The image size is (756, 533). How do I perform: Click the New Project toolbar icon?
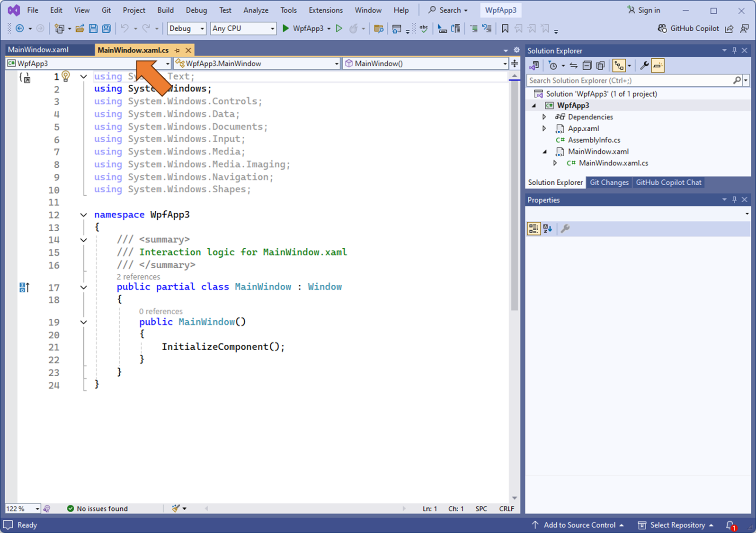[x=59, y=28]
